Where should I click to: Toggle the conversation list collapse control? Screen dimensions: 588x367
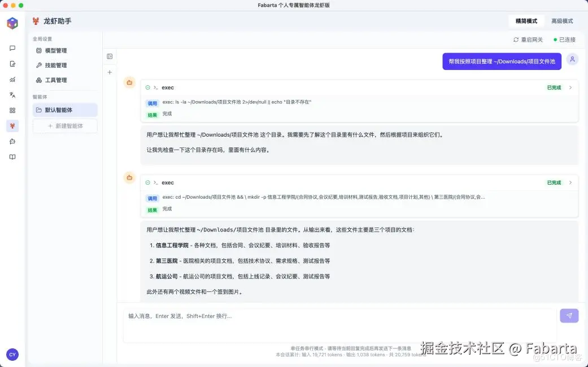[109, 56]
